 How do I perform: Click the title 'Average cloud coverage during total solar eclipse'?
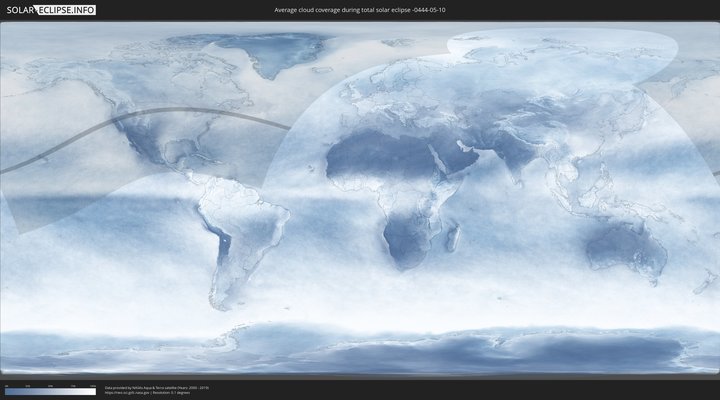pyautogui.click(x=360, y=10)
